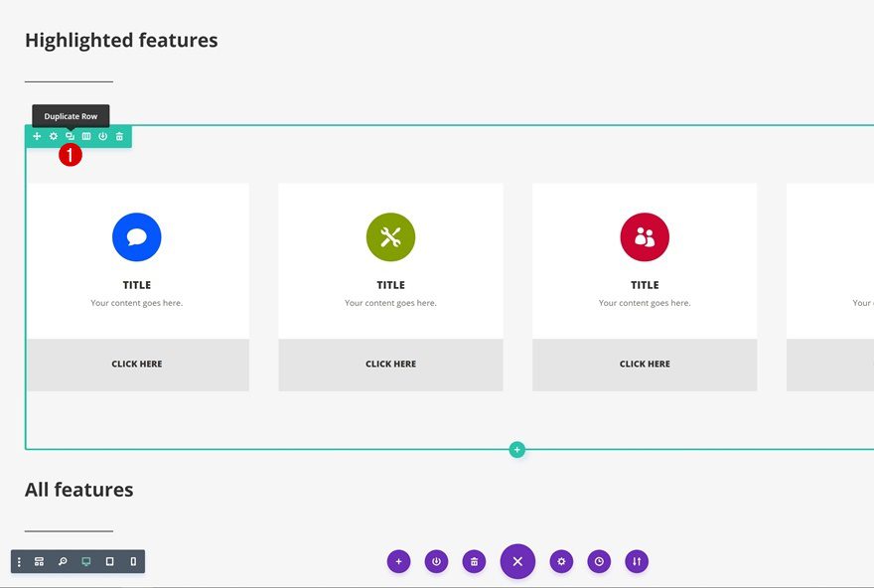
Task: Load a layout via the purple plus icon
Action: pyautogui.click(x=398, y=561)
